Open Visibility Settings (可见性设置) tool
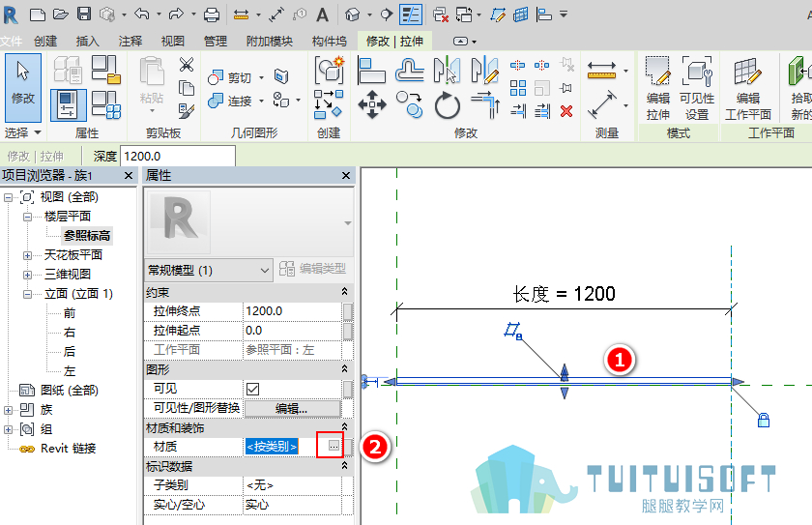Screen dimensions: 812x525 (x=697, y=89)
